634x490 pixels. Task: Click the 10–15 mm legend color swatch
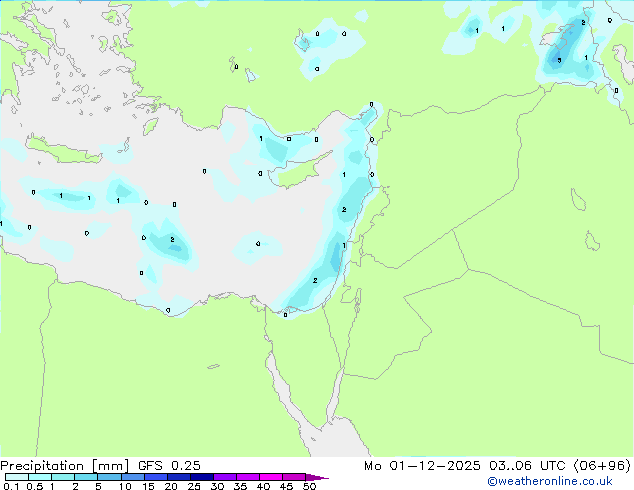point(132,477)
